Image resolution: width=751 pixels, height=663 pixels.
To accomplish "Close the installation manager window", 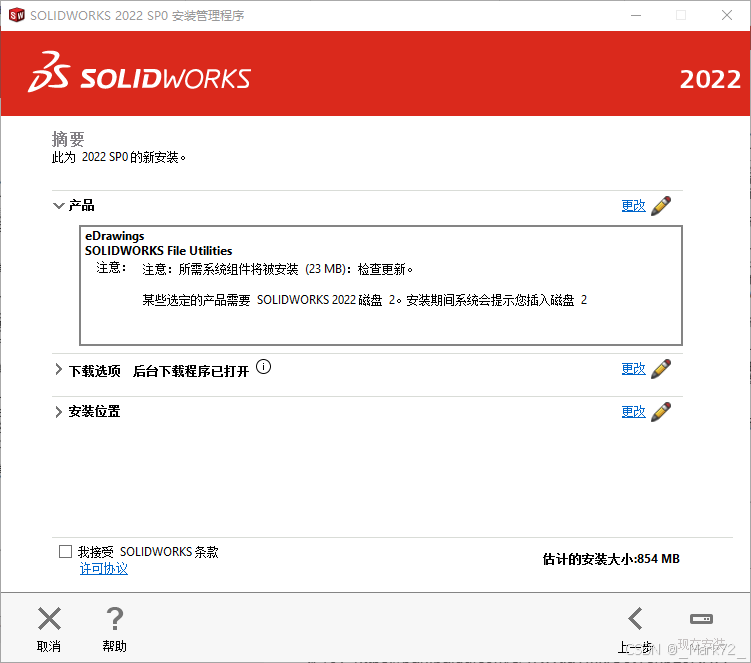I will 727,15.
